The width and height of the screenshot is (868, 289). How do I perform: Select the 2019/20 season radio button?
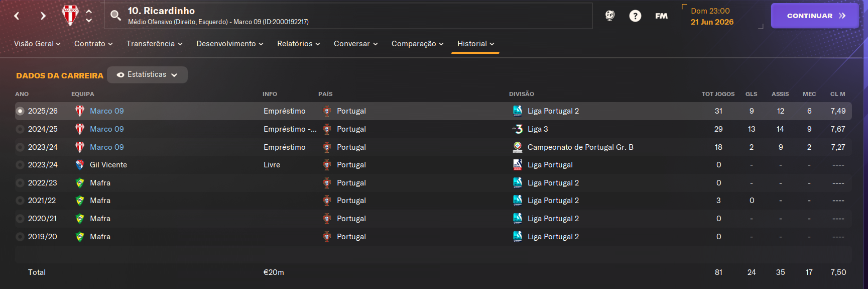click(x=20, y=237)
